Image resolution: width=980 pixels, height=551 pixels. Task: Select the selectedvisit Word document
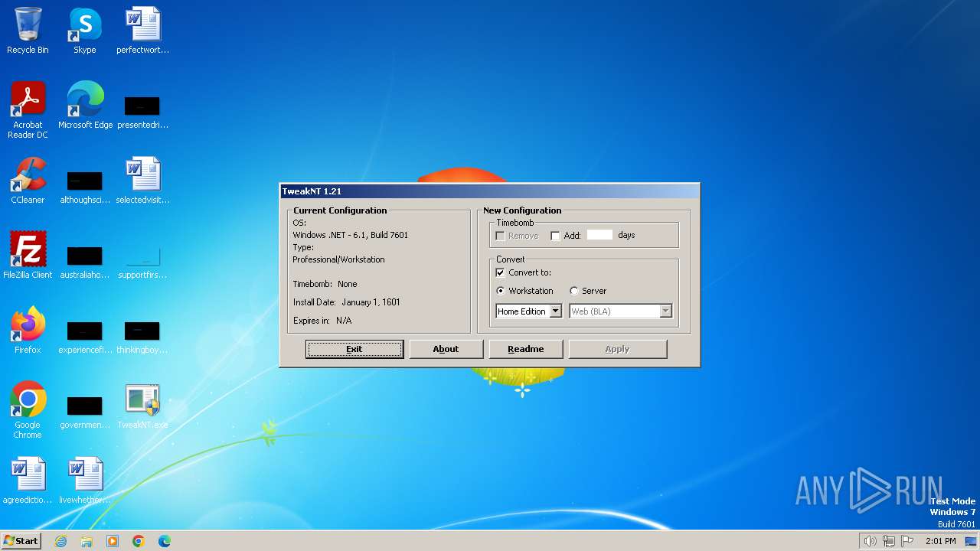[142, 181]
